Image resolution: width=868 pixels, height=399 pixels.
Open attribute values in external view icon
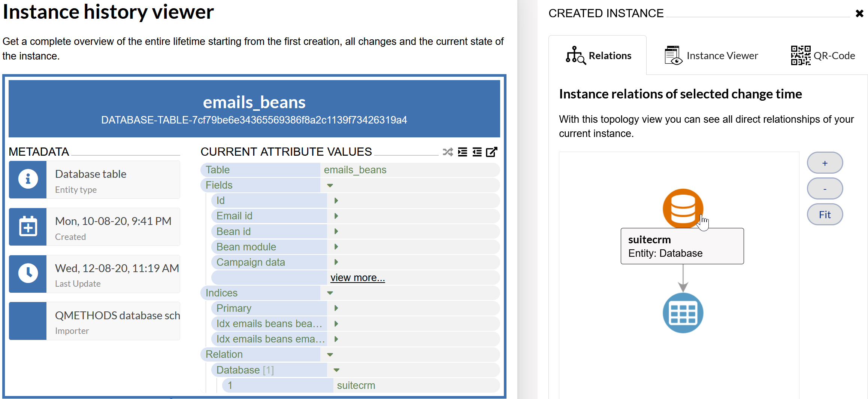[x=492, y=152]
